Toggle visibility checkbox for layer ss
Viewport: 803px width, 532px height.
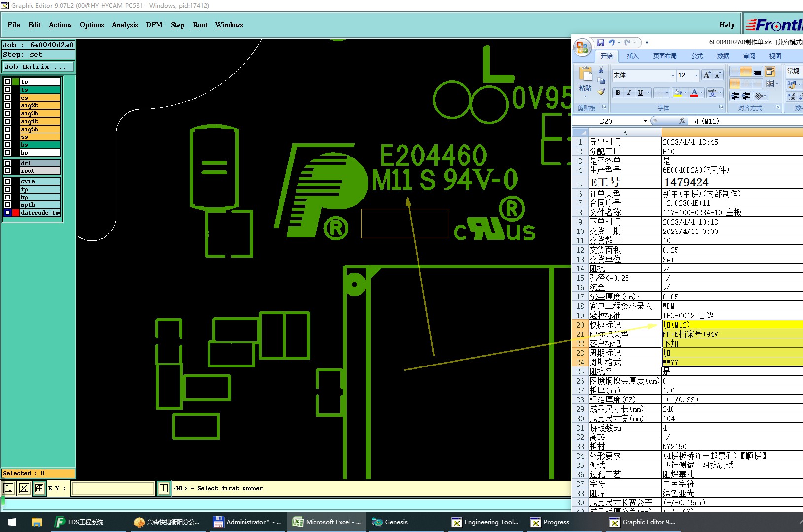(8, 137)
